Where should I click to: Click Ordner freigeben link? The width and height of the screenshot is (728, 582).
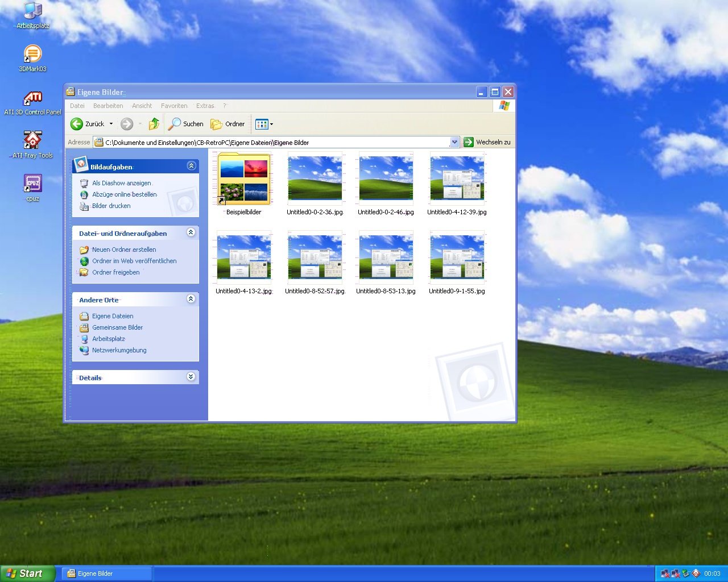pyautogui.click(x=116, y=272)
